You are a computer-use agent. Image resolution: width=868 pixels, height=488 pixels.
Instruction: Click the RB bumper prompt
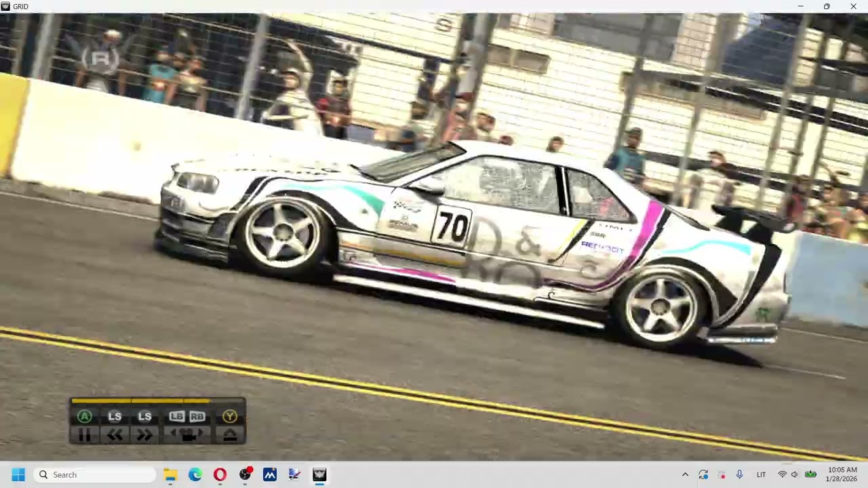197,416
